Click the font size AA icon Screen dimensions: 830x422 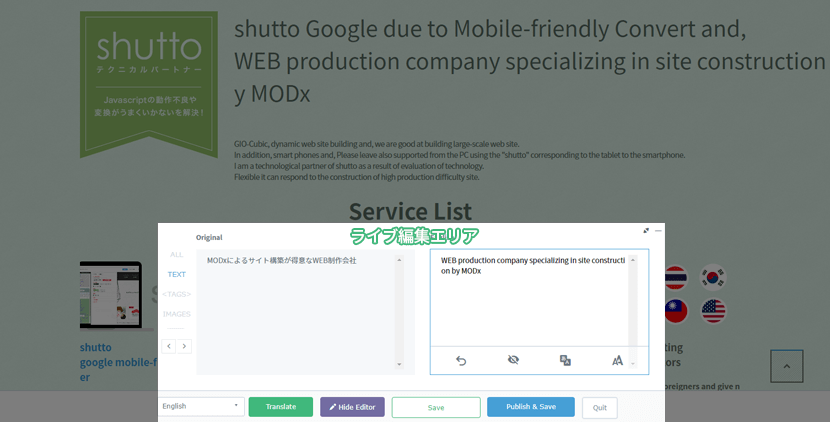pos(617,361)
